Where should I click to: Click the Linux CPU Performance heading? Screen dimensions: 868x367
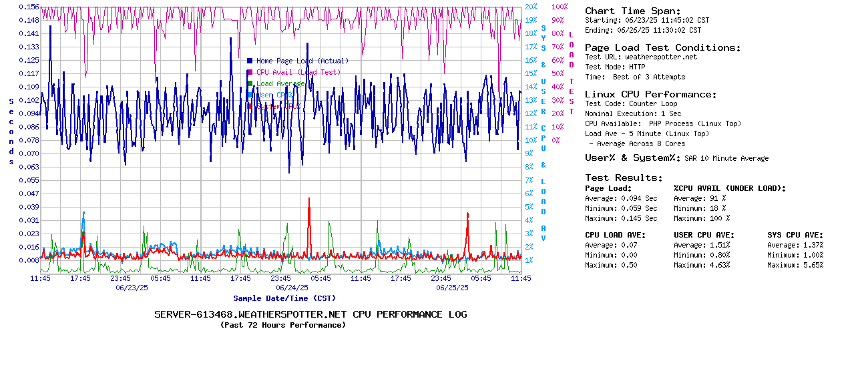[x=650, y=95]
